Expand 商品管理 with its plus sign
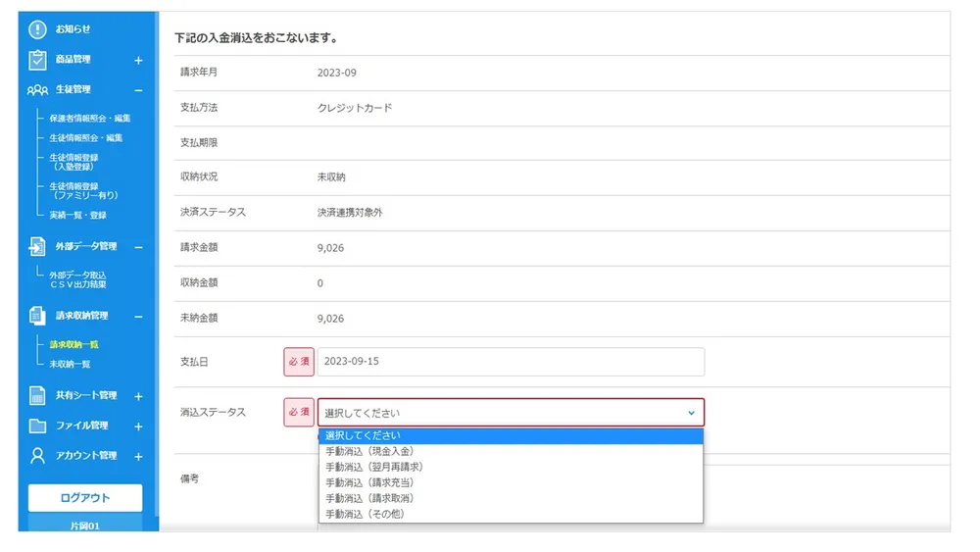 click(138, 60)
